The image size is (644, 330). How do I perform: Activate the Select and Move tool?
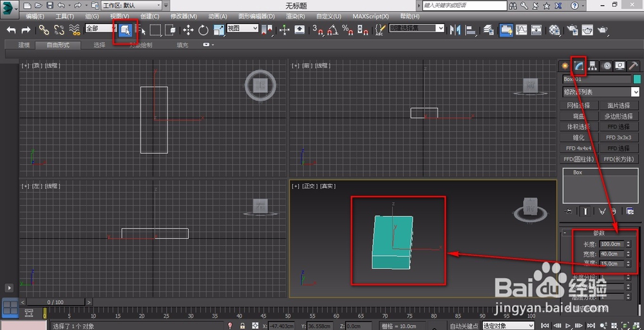(x=188, y=30)
